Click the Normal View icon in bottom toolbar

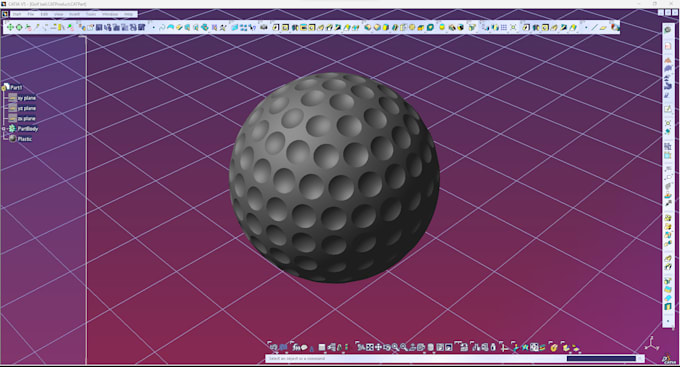pyautogui.click(x=412, y=347)
